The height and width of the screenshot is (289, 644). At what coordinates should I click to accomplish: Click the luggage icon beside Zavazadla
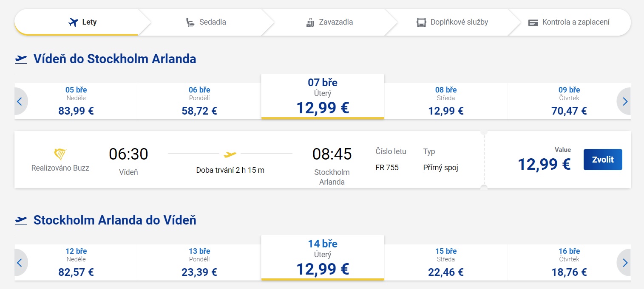[x=310, y=22]
